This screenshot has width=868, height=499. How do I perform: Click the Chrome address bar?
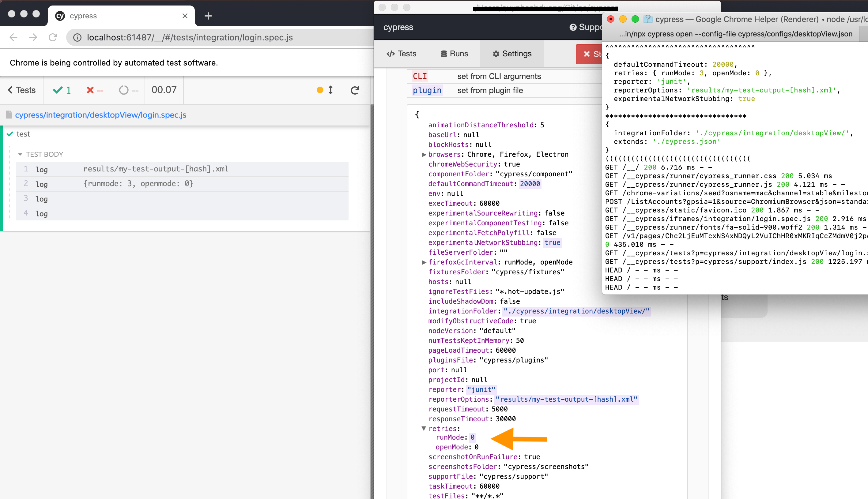click(x=189, y=38)
